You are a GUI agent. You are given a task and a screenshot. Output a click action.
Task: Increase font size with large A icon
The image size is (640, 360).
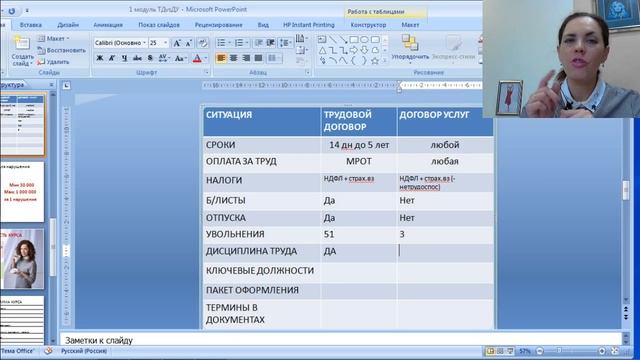coord(177,43)
